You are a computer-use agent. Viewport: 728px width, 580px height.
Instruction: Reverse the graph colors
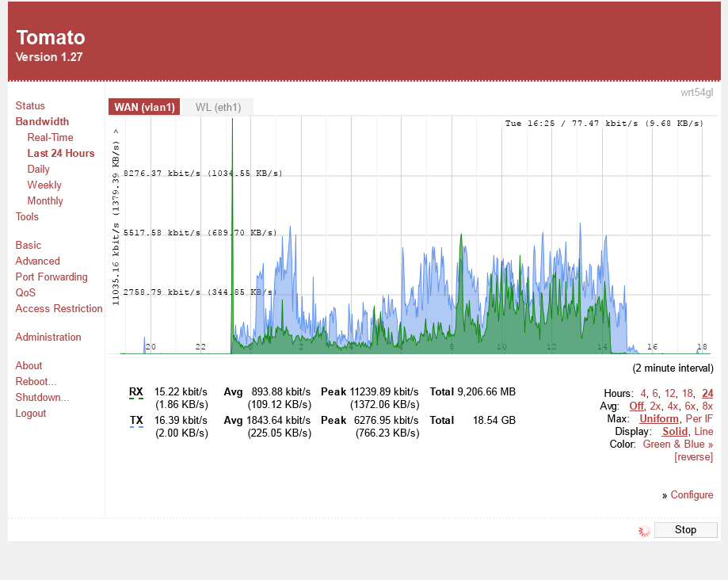(693, 457)
